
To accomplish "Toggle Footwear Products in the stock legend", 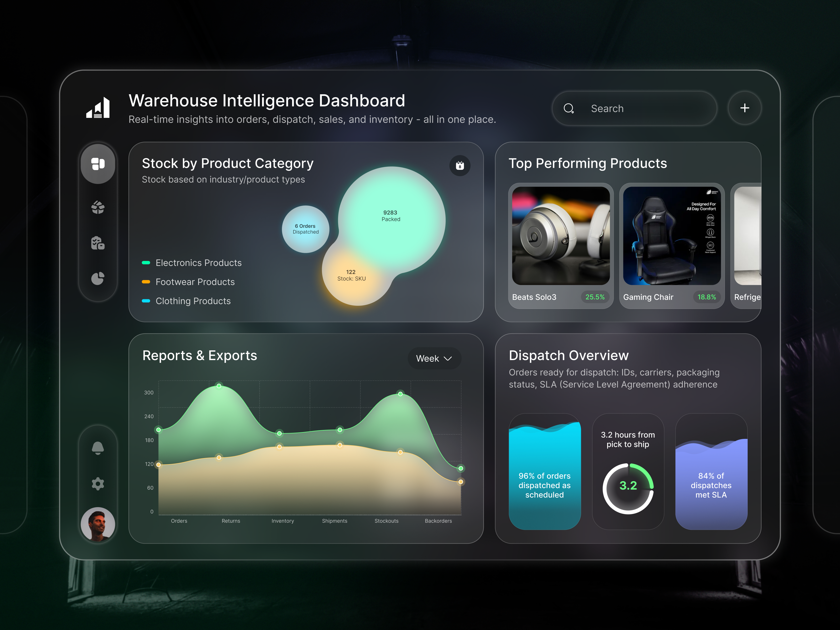I will coord(195,282).
